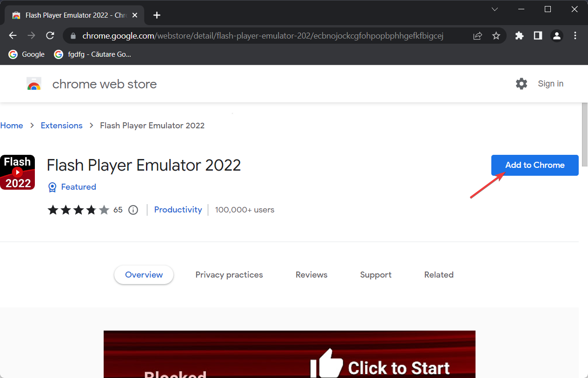Switch to the Related tab
The image size is (588, 378).
pyautogui.click(x=439, y=275)
